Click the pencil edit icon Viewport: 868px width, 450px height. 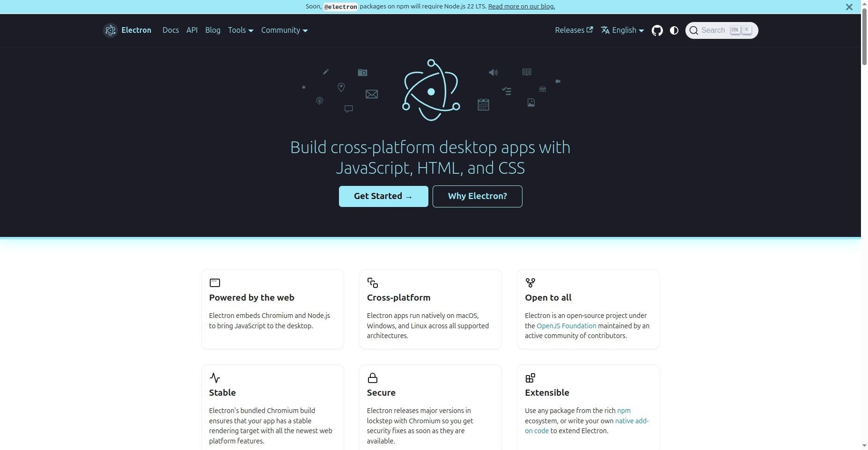point(326,72)
